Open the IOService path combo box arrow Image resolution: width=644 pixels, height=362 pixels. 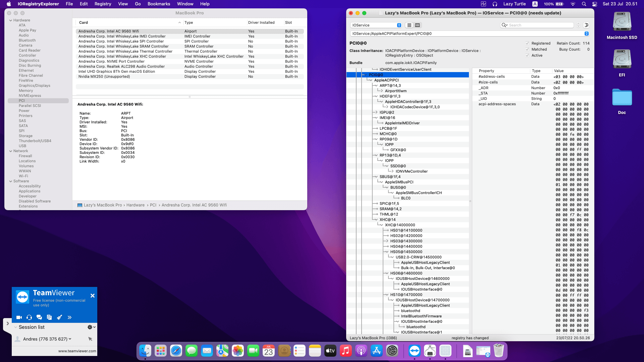(x=586, y=34)
